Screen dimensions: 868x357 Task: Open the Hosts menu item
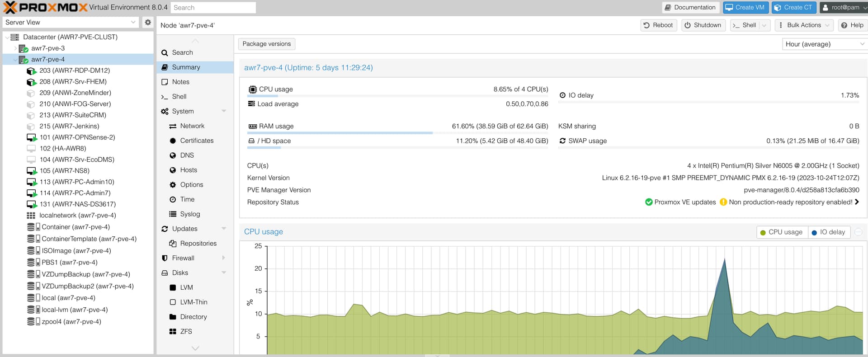(x=195, y=170)
